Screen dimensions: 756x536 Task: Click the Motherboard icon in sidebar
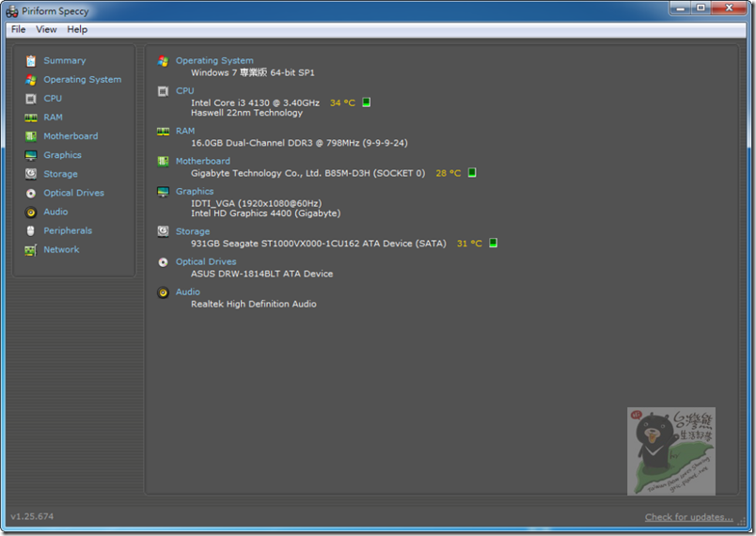(x=31, y=136)
